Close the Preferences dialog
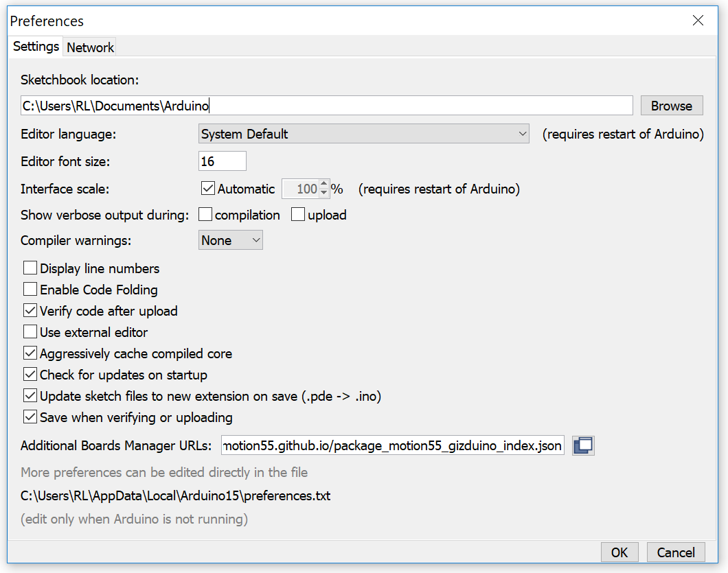This screenshot has width=728, height=573. pyautogui.click(x=698, y=21)
